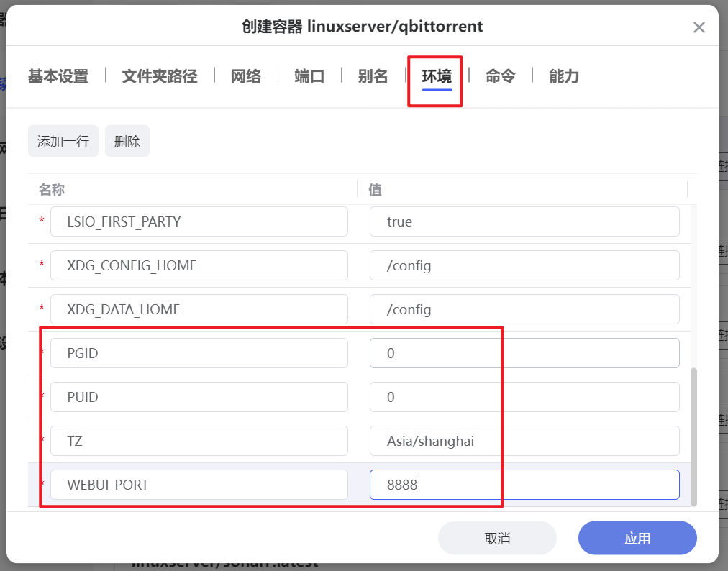Click the 删除 button

pos(127,141)
